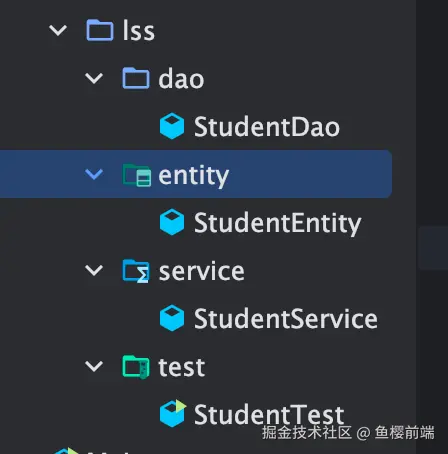Image resolution: width=448 pixels, height=454 pixels.
Task: Click the StudentEntity class icon
Action: (172, 222)
